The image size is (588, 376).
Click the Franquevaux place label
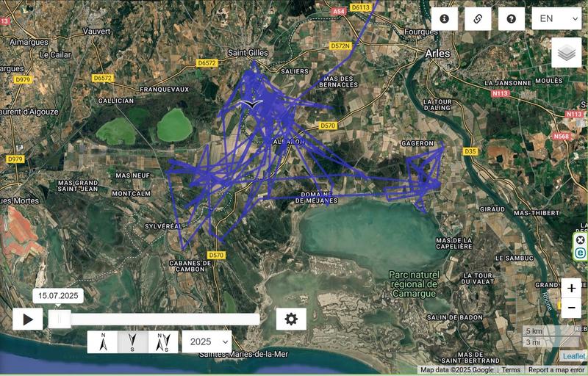[x=164, y=89]
